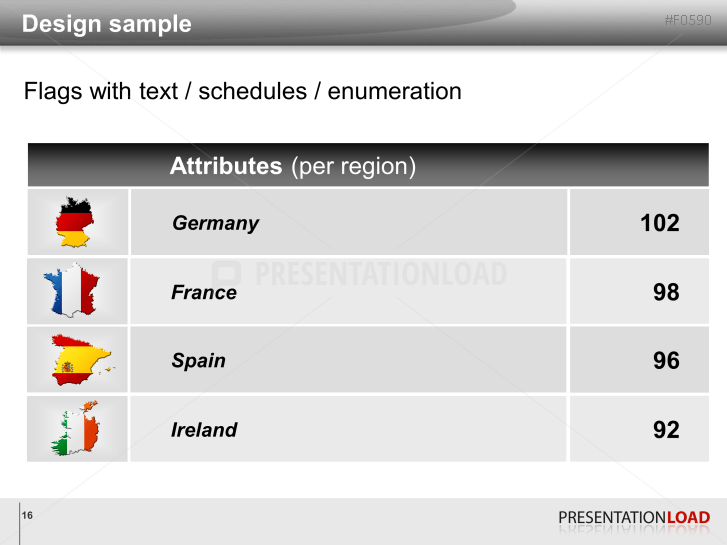Click the France country label

pyautogui.click(x=204, y=292)
